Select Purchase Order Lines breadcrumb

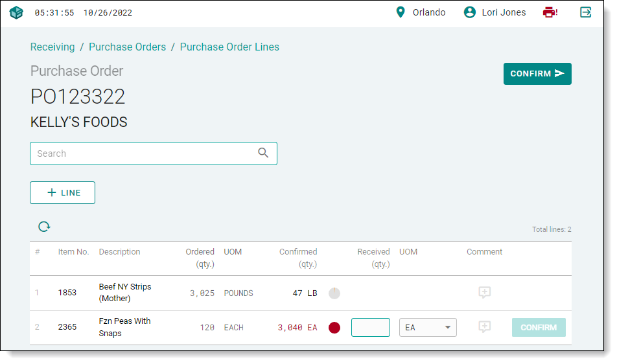point(229,47)
